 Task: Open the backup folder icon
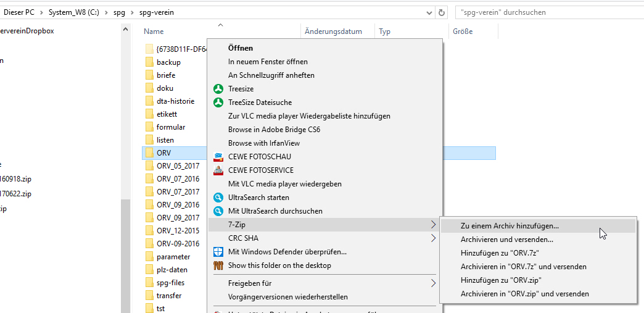coord(149,62)
